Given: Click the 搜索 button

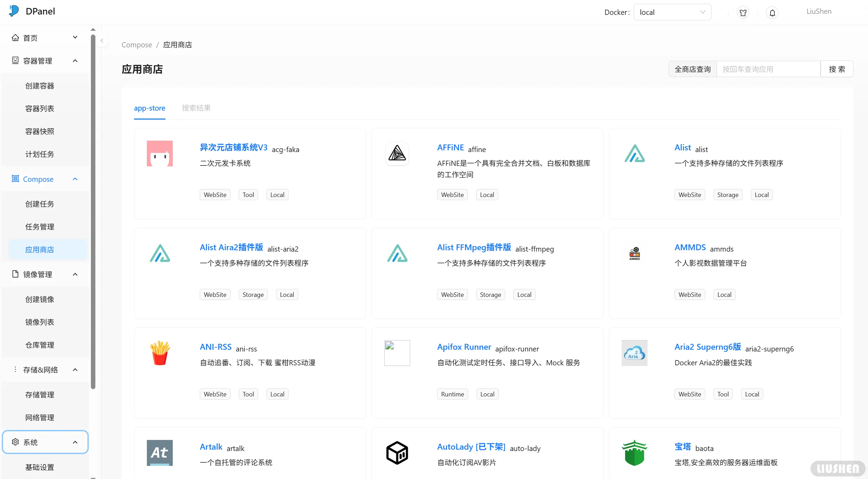Looking at the screenshot, I should coord(837,69).
